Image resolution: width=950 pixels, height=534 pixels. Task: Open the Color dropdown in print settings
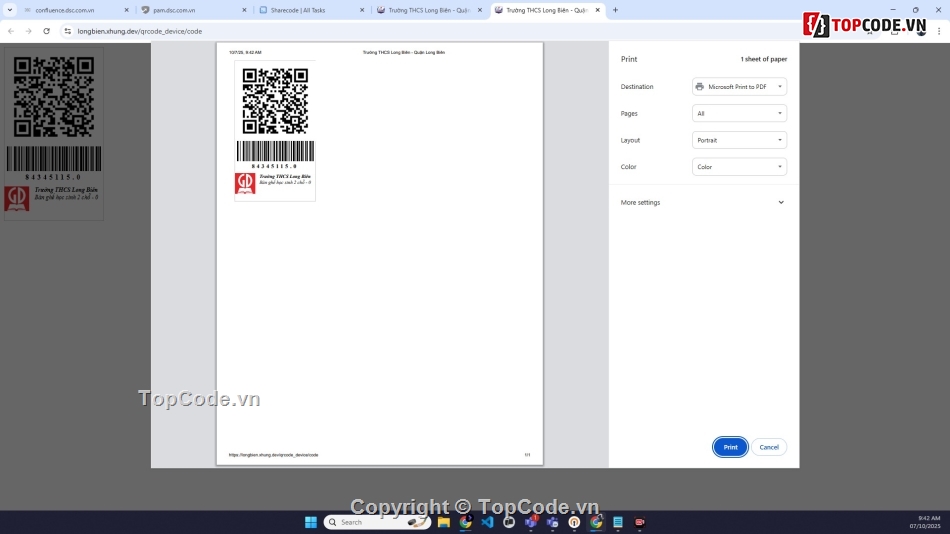coord(739,167)
